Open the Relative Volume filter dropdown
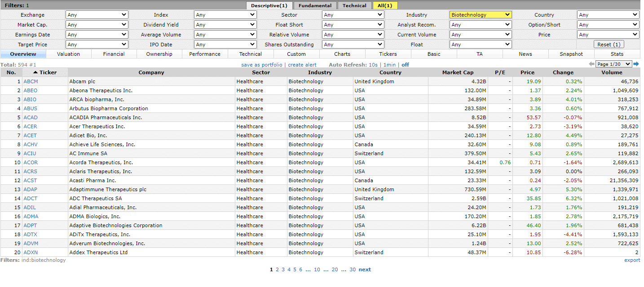The image size is (644, 287). tap(353, 35)
